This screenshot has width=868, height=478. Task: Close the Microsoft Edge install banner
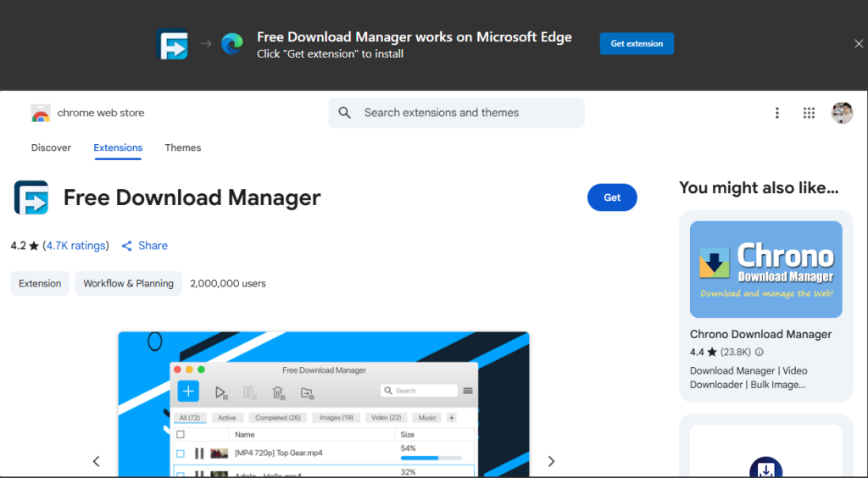859,44
